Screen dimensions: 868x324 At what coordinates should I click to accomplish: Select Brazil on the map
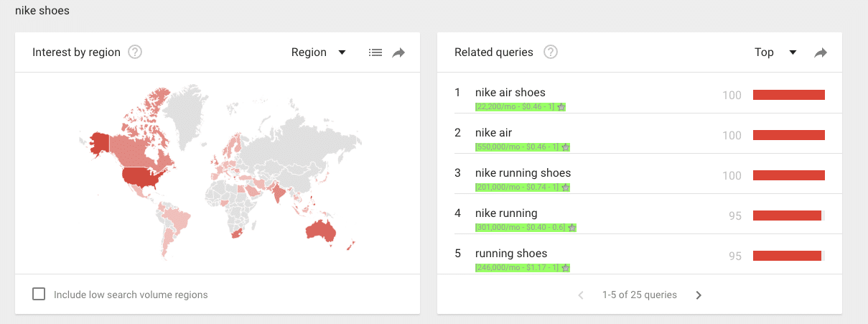point(179,221)
